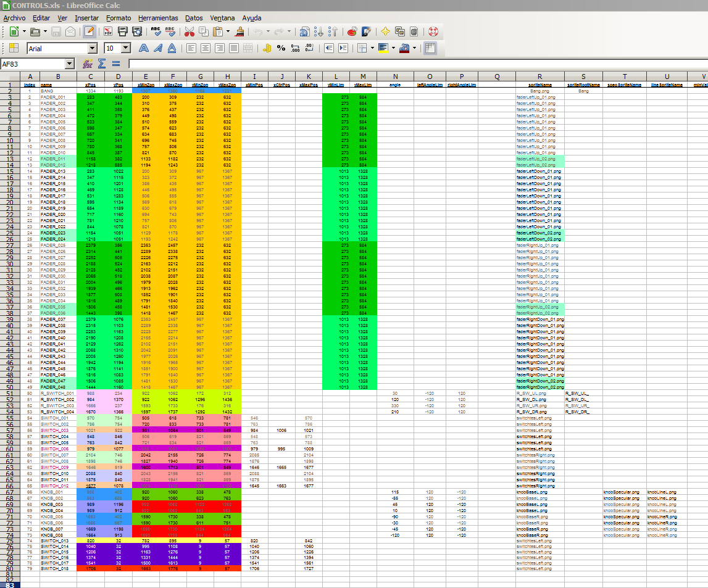Apply percent number format
The height and width of the screenshot is (588, 708).
[281, 48]
